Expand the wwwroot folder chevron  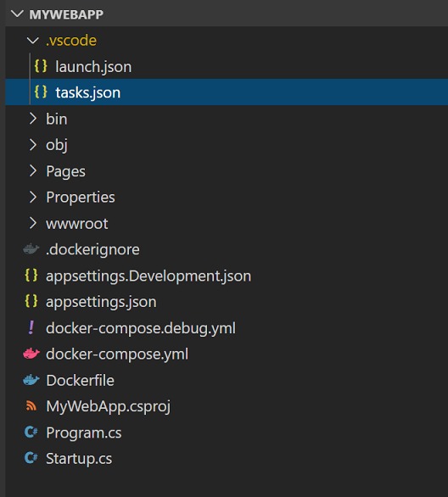32,223
